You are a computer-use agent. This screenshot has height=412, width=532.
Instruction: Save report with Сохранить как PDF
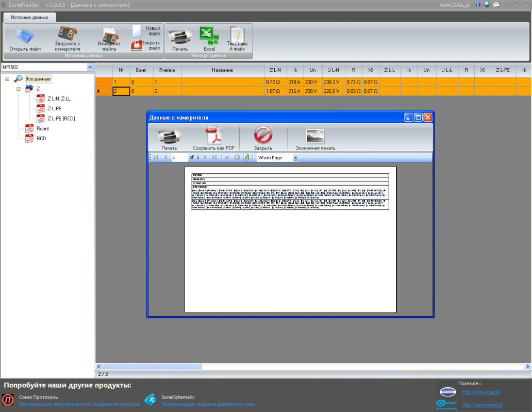tap(214, 139)
